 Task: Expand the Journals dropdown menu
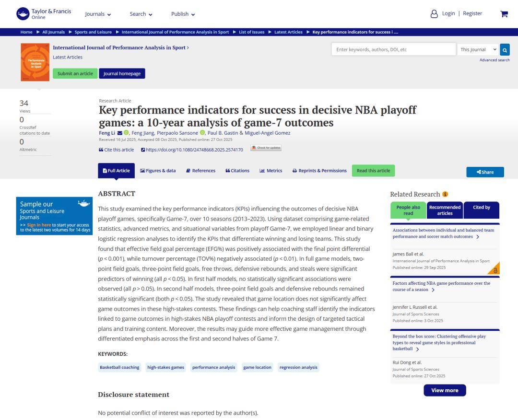(98, 14)
